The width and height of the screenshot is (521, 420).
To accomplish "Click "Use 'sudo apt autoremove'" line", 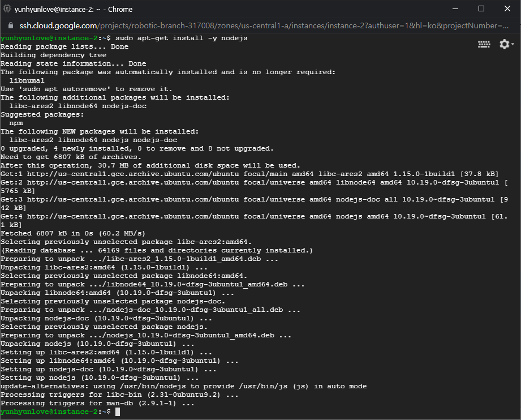I will pyautogui.click(x=87, y=89).
